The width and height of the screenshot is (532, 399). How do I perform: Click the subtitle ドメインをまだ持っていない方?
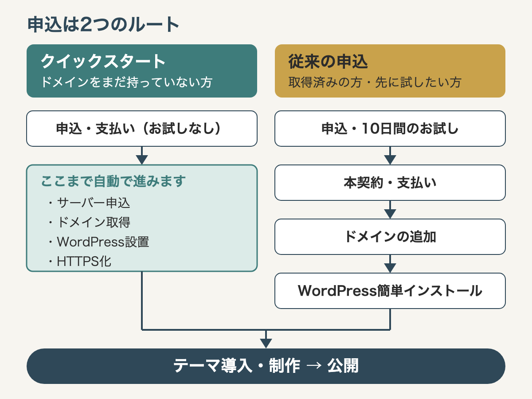coord(126,82)
